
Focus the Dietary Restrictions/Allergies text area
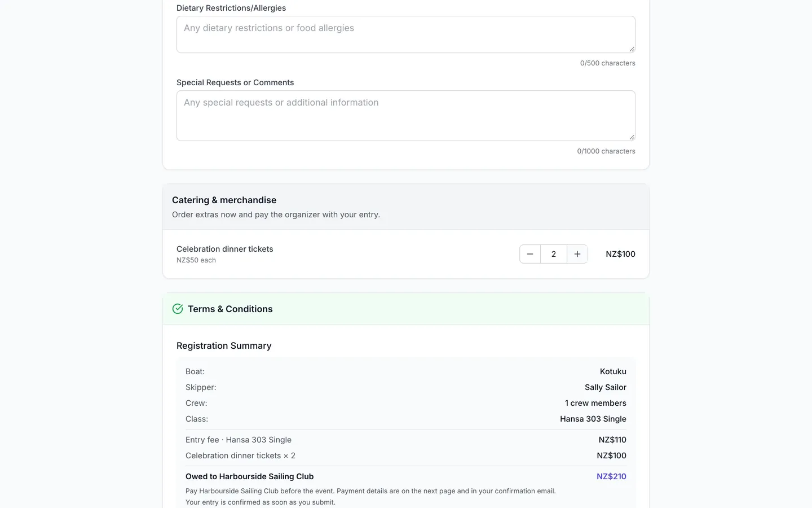pyautogui.click(x=406, y=34)
